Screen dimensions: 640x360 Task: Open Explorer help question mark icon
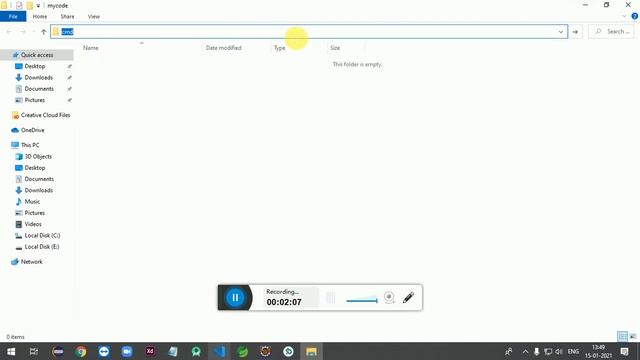634,16
